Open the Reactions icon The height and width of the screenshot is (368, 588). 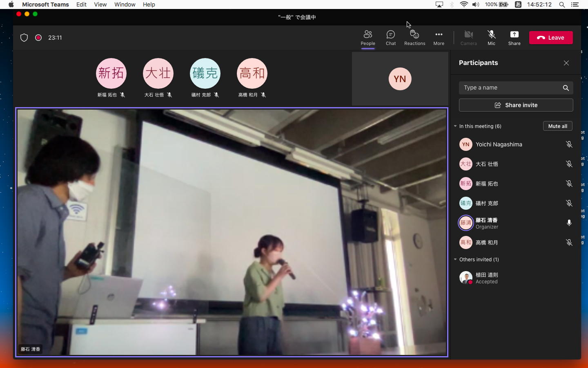pyautogui.click(x=414, y=37)
